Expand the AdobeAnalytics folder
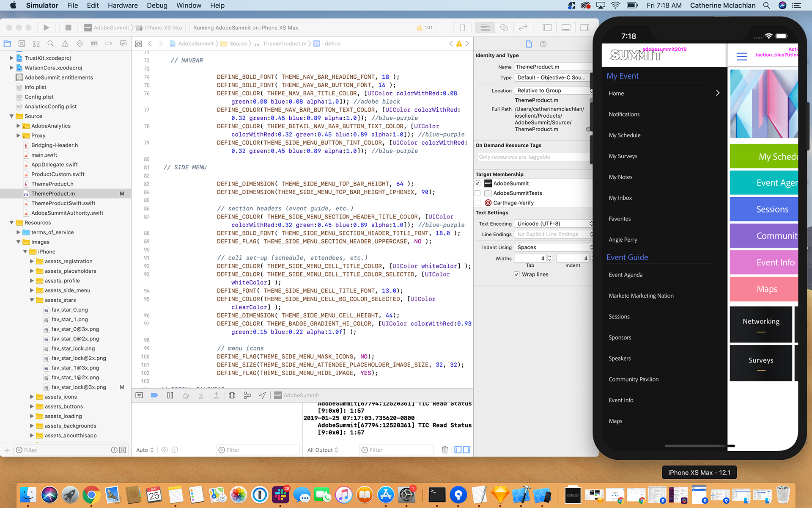Screen dimensions: 812x508 point(18,126)
